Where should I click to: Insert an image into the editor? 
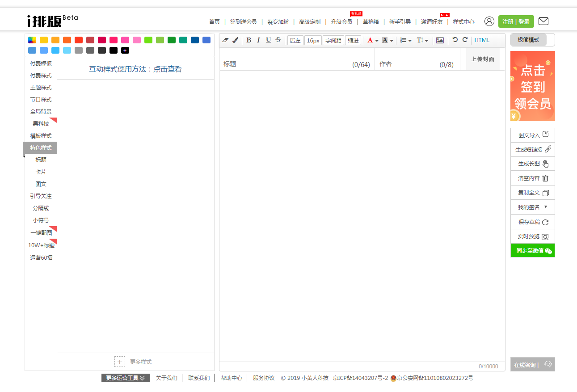point(440,40)
